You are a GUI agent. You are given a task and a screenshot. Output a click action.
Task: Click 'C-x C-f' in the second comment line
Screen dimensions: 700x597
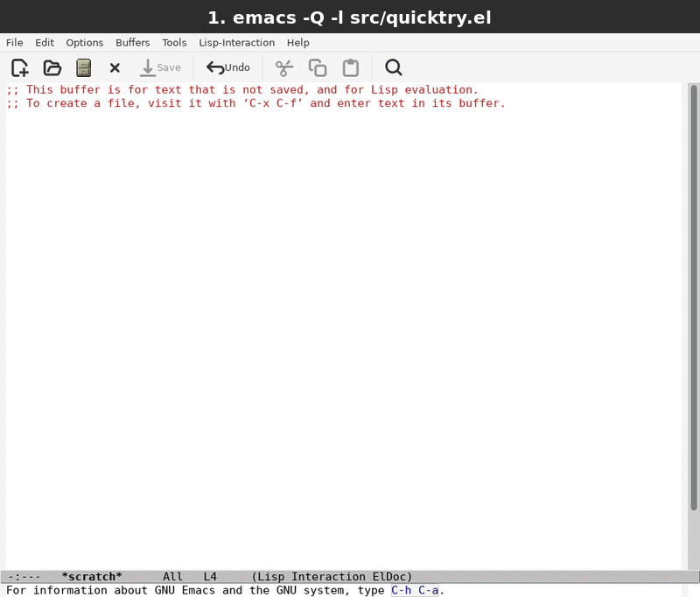pyautogui.click(x=273, y=103)
